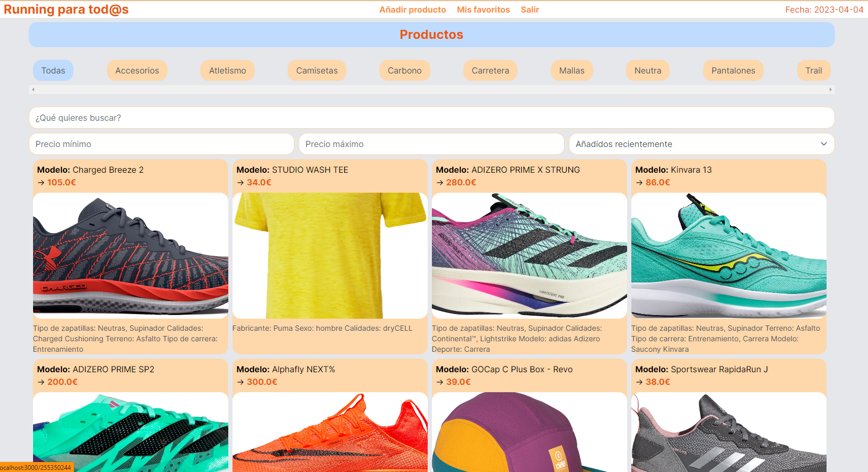
Task: Click the 'Precio mínimo' field
Action: (162, 144)
